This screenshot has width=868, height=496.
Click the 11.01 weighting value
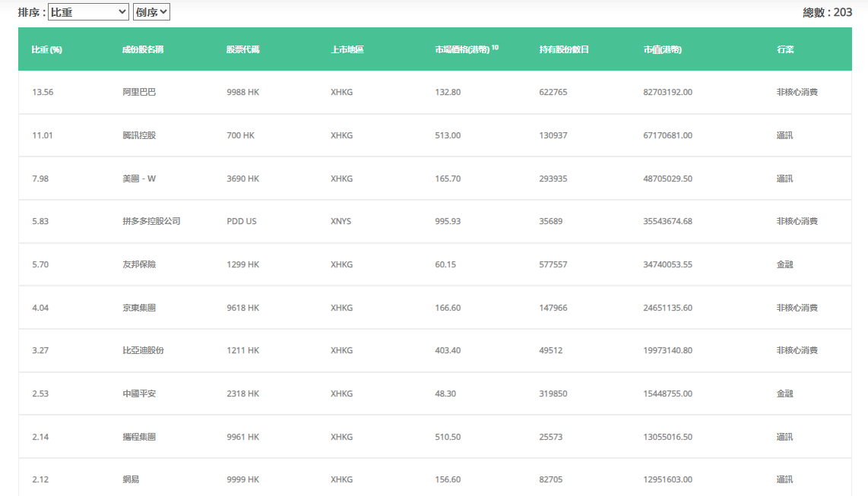click(43, 135)
